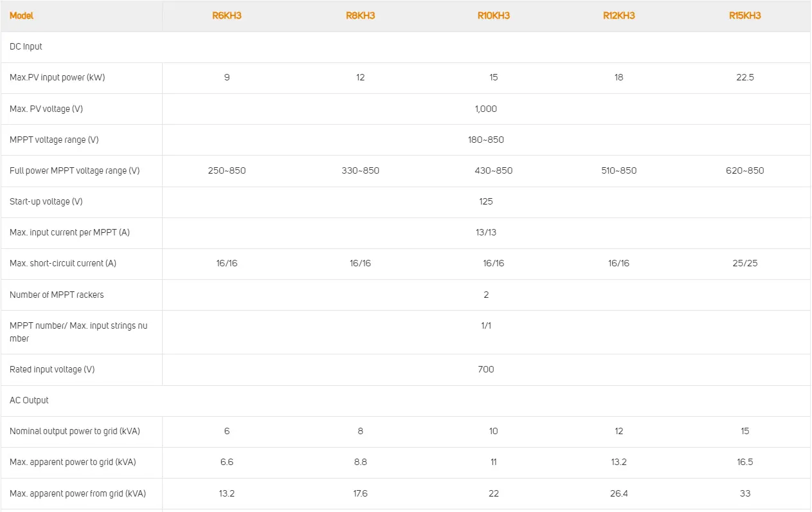
Task: Click the 13/13 max input current value
Action: click(x=485, y=232)
